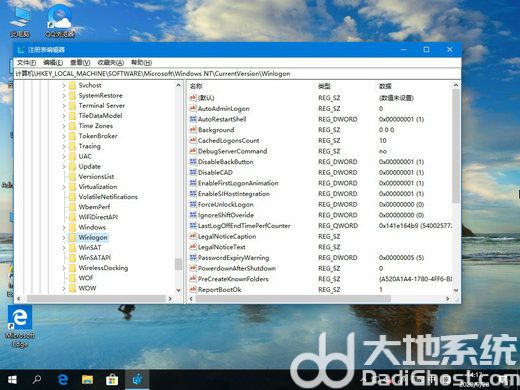Launch Edge from the taskbar
The width and height of the screenshot is (520, 390).
[x=63, y=380]
